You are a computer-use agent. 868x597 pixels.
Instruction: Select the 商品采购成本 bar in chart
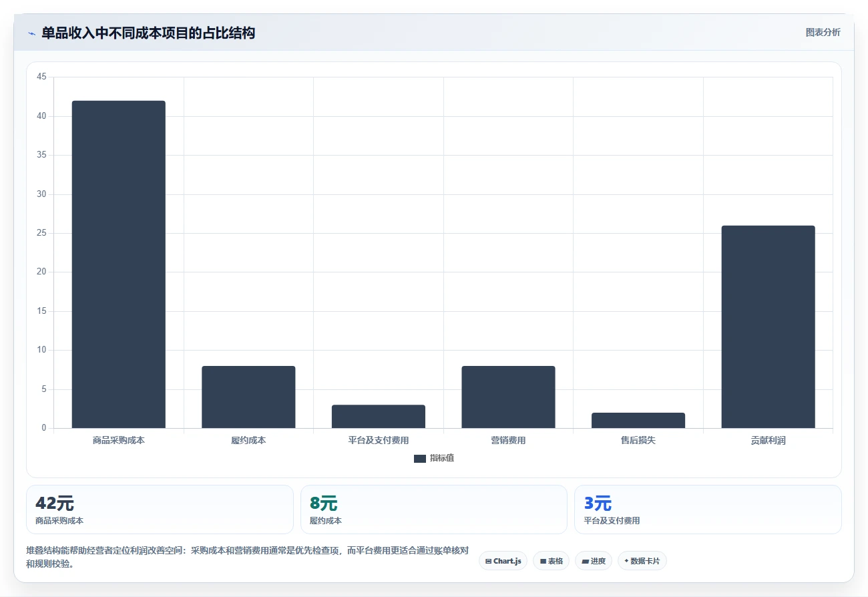(x=119, y=264)
